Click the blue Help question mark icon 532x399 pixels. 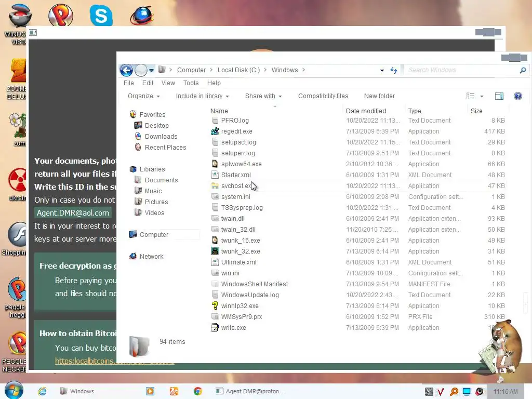518,96
